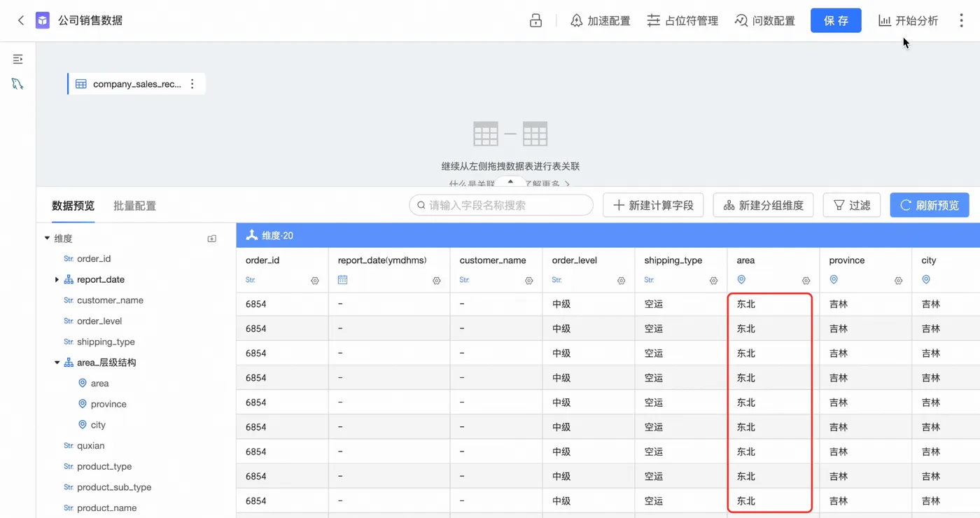Open settings gear of report_date(ymdhms) column
Screen dimensions: 980x518
tap(437, 281)
